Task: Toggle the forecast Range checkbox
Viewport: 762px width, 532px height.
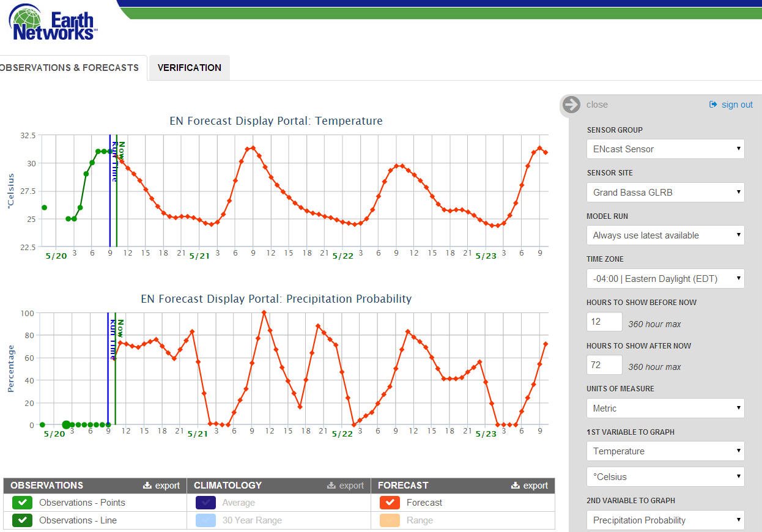Action: pos(390,520)
